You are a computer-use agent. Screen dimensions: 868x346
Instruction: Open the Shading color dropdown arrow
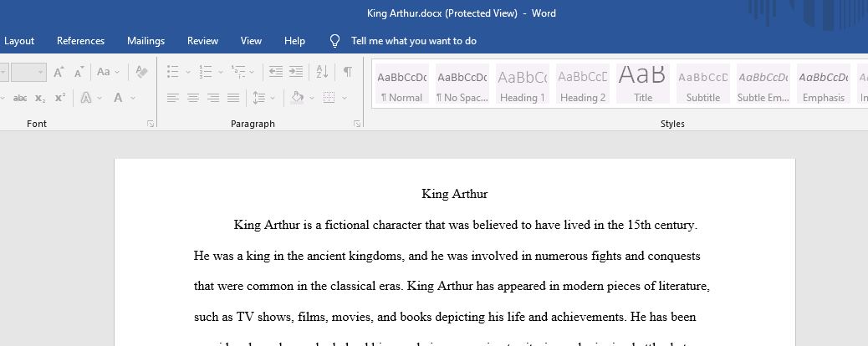click(312, 98)
